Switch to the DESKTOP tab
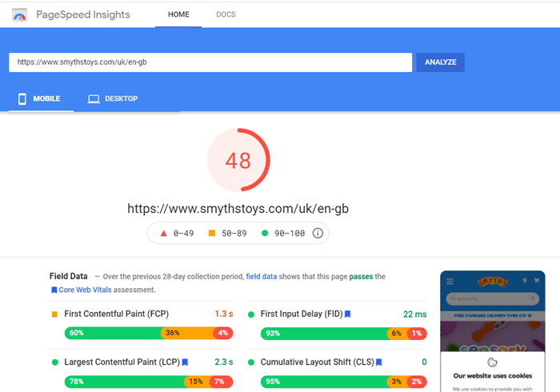 tap(114, 99)
